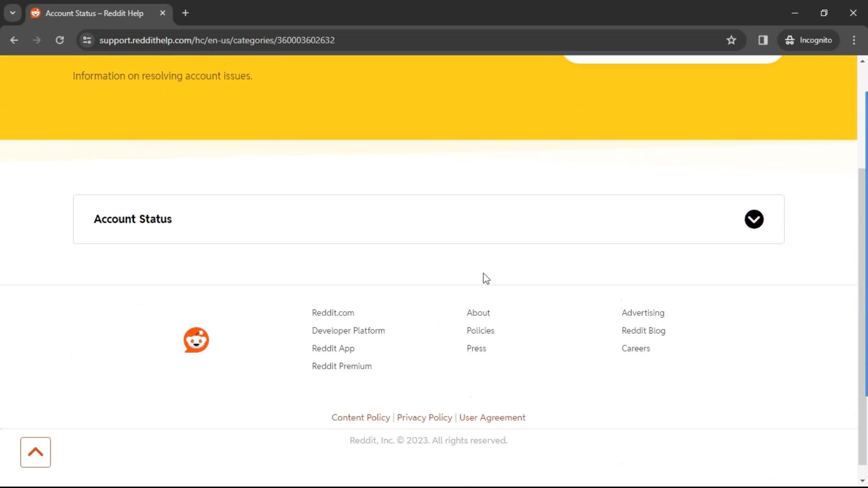Open the Reddit.com homepage link
Viewport: 868px width, 488px height.
click(x=333, y=312)
